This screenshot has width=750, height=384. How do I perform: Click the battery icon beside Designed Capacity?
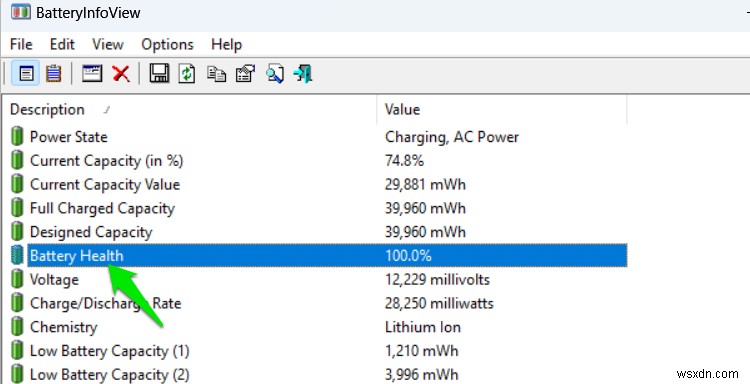[x=17, y=232]
